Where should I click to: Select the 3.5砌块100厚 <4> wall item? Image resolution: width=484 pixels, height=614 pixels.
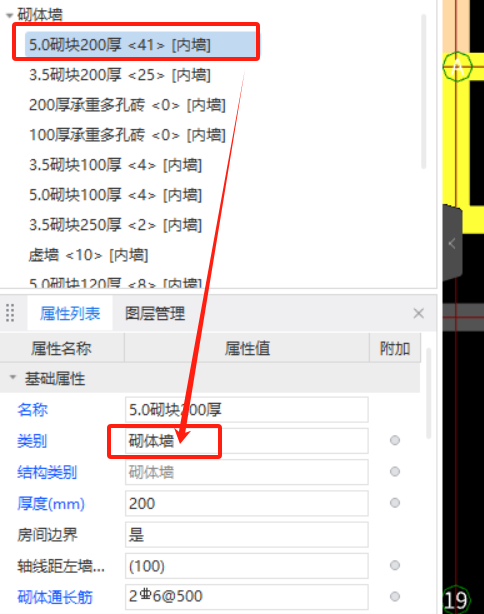pos(116,165)
